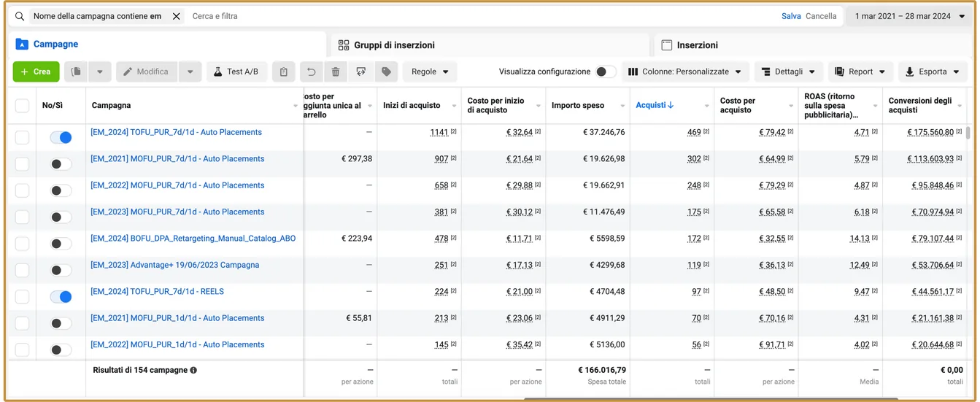Screen dimensions: 980x402
Task: Open the Esporta dropdown
Action: [933, 71]
